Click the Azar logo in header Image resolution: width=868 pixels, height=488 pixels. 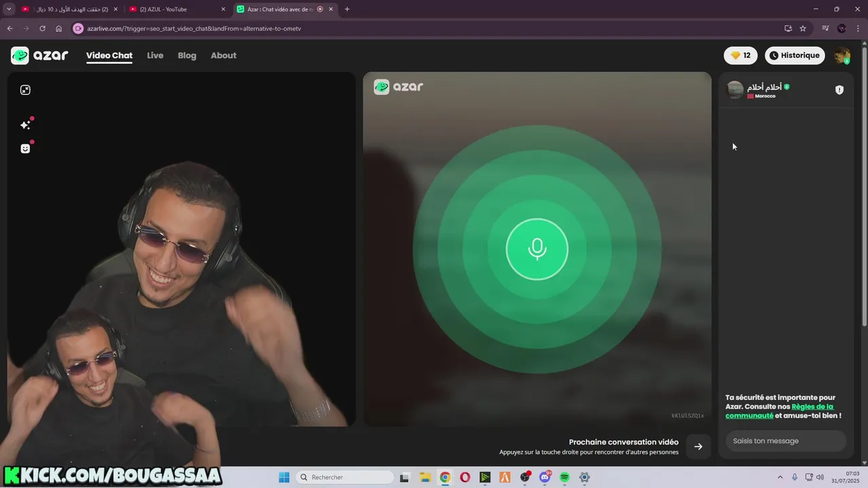click(x=39, y=56)
